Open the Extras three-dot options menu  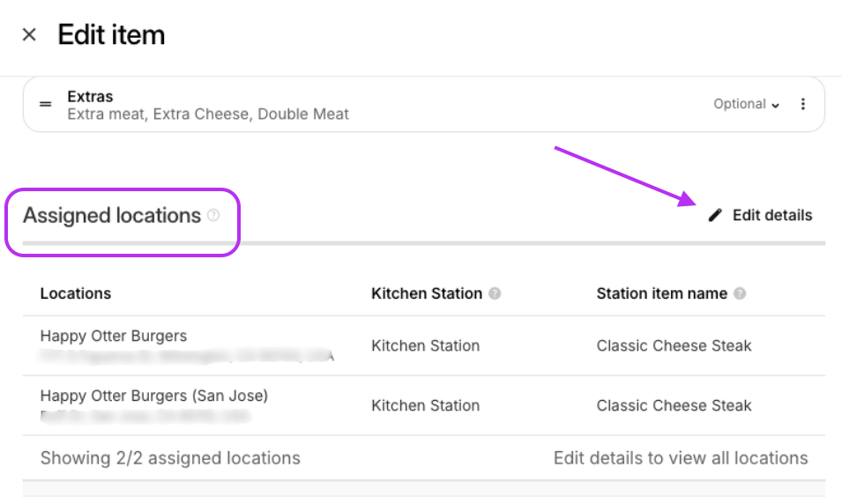pyautogui.click(x=802, y=104)
